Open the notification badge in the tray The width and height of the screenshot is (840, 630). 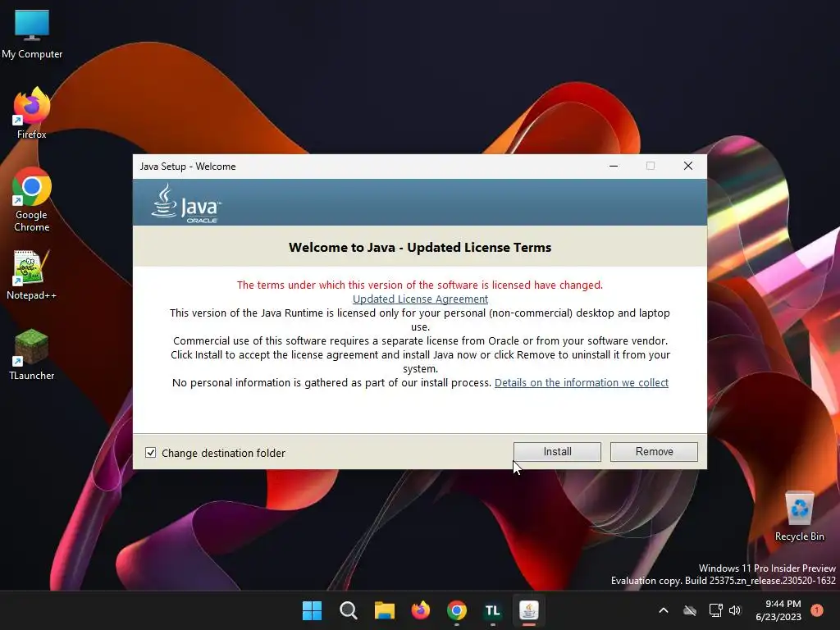[817, 610]
